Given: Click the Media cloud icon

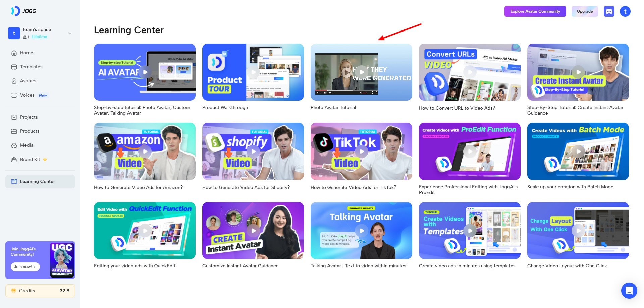Looking at the screenshot, I should 14,145.
